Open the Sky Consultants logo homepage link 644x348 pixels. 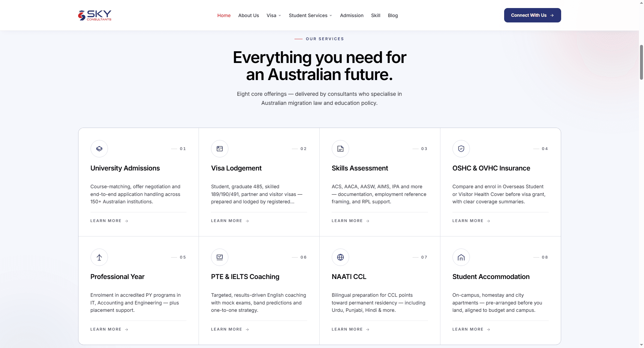[95, 15]
